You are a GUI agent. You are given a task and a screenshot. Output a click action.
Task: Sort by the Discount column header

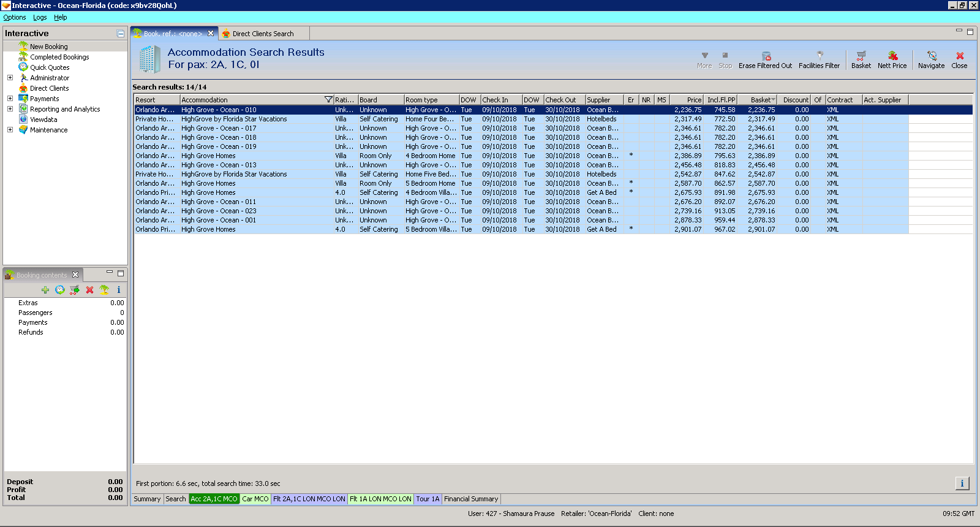point(795,100)
